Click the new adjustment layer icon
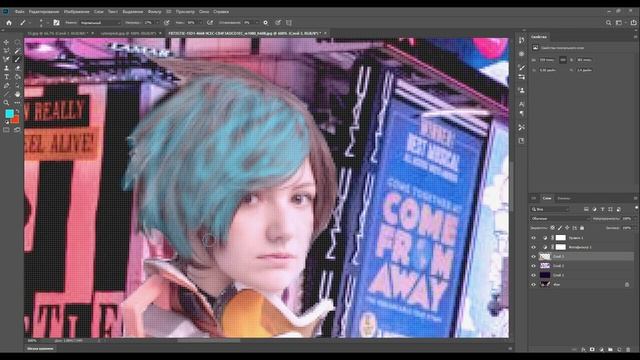Screen dimensions: 640x360 pyautogui.click(x=601, y=350)
